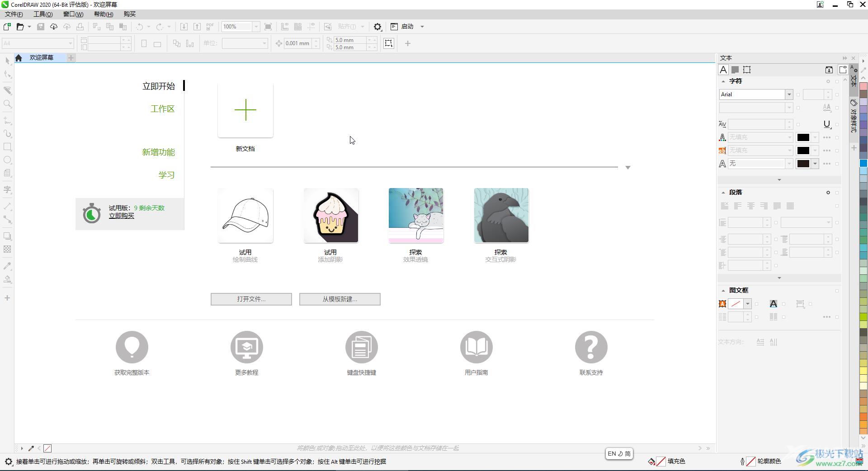Select the Zoom magnifier tool
This screenshot has height=471, width=868.
tap(7, 104)
